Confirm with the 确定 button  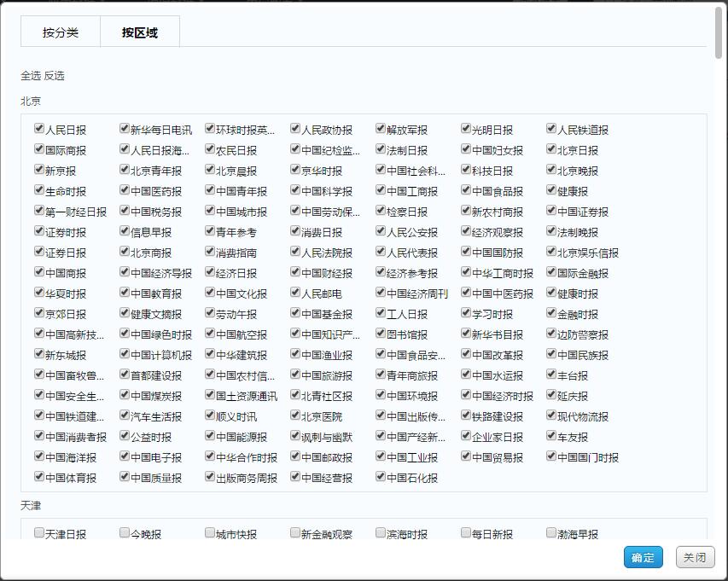(643, 557)
